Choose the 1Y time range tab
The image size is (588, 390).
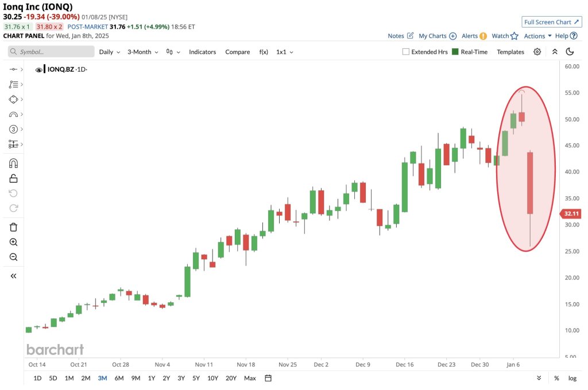pyautogui.click(x=151, y=378)
